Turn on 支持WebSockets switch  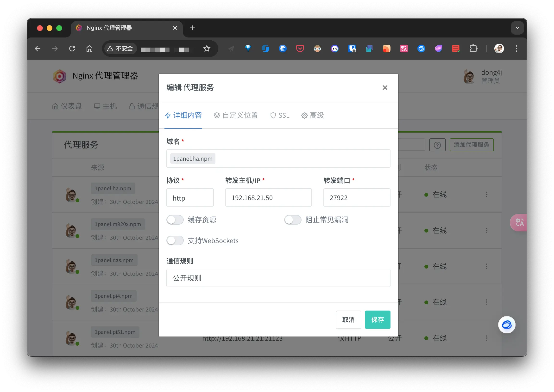click(x=175, y=241)
